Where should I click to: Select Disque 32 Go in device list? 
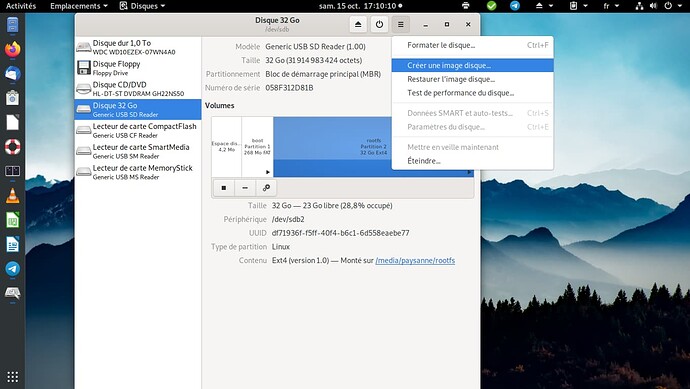[138, 109]
